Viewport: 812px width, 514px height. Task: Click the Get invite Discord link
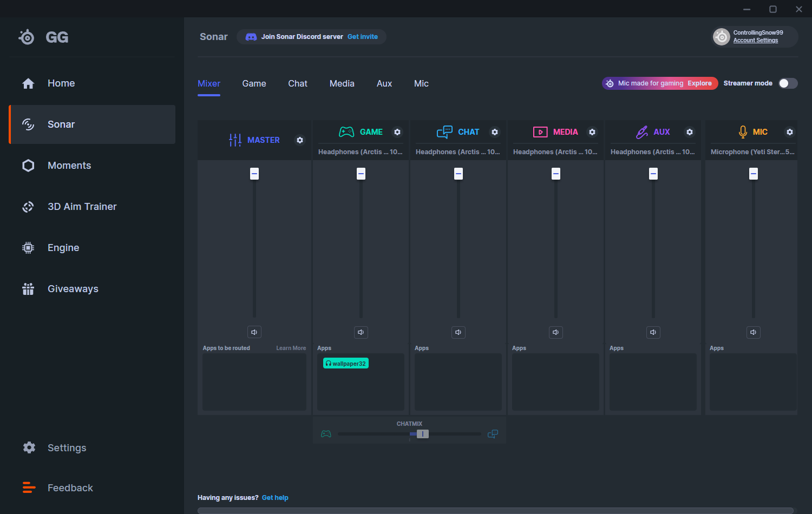click(363, 37)
